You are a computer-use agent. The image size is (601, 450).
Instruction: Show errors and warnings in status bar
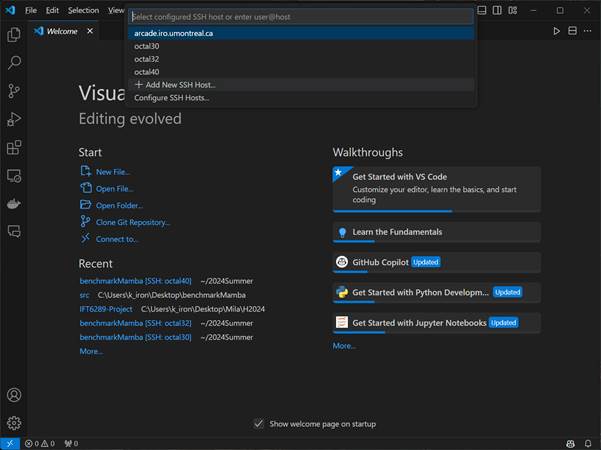39,444
